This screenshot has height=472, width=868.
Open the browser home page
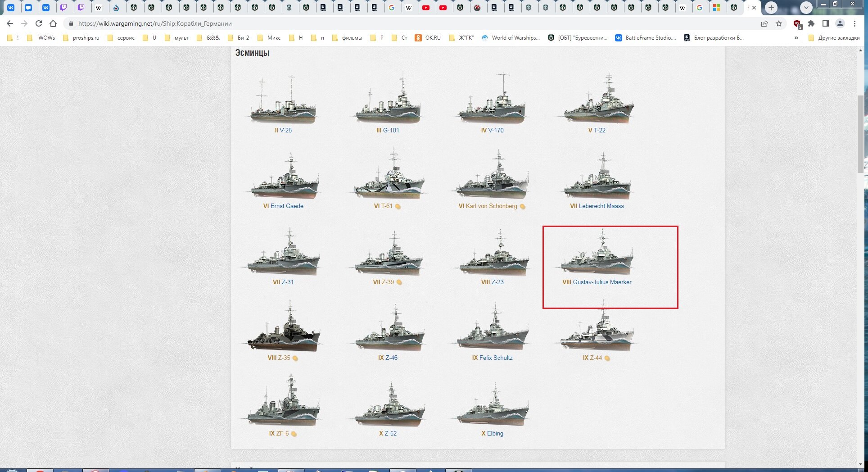[x=53, y=23]
